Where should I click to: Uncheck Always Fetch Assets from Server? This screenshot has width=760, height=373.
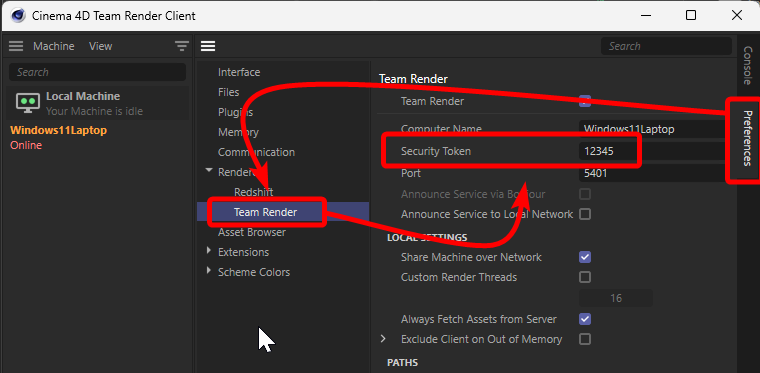coord(585,319)
